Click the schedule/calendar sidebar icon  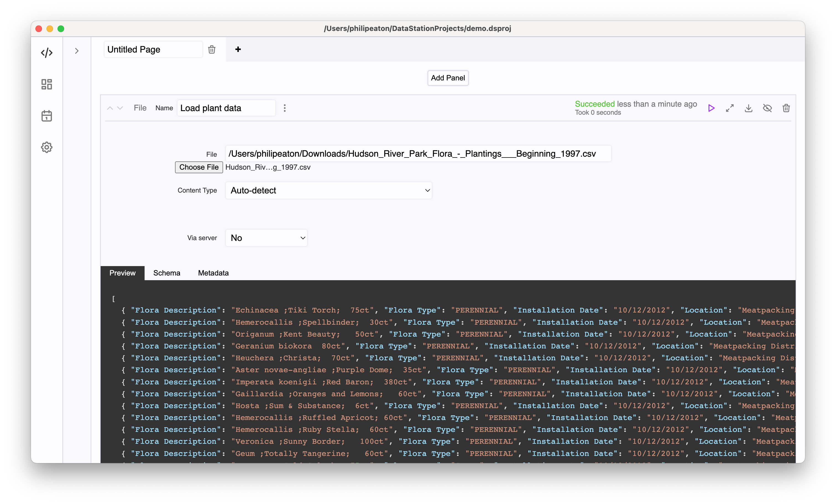(x=46, y=116)
